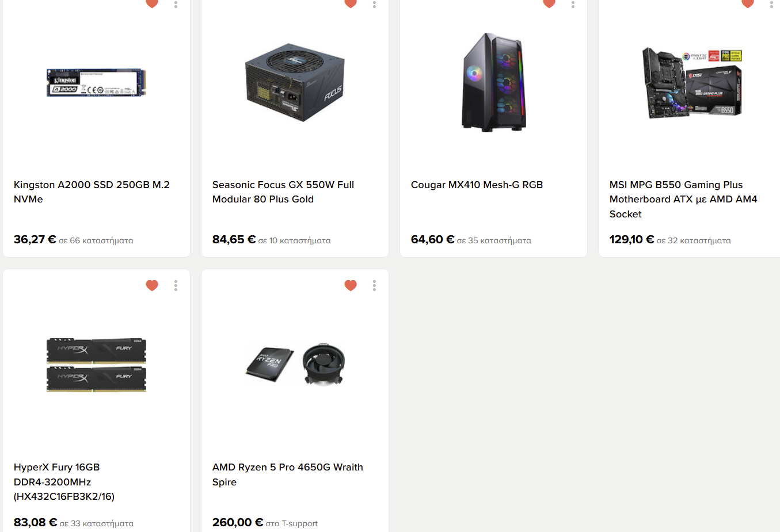Open MSI MPG B550 Gaming Plus title
This screenshot has width=780, height=532.
683,200
